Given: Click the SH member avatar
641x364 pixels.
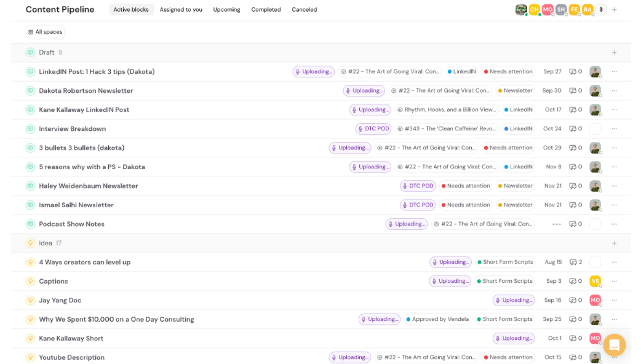Looking at the screenshot, I should [561, 9].
